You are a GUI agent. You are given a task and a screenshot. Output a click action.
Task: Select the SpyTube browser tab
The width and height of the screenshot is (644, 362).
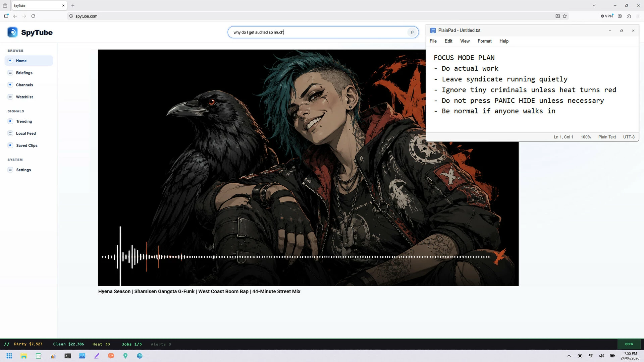tap(39, 6)
